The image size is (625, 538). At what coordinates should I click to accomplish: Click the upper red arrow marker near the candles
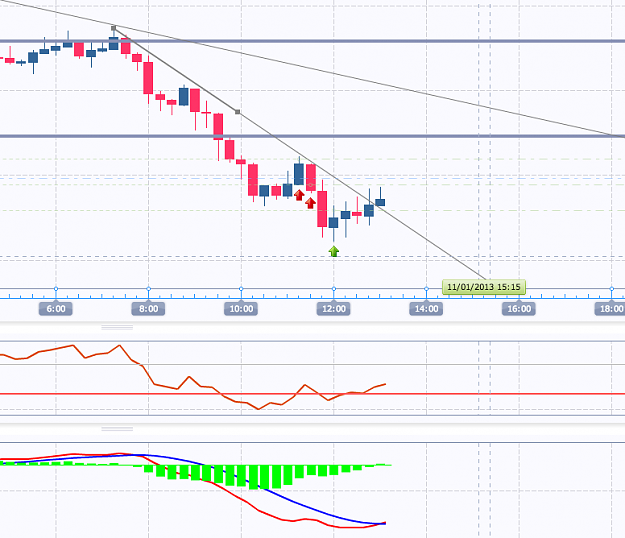coord(299,195)
